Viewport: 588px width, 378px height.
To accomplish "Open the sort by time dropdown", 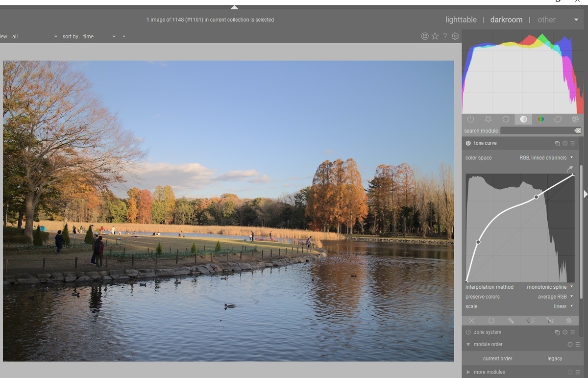I will 99,36.
